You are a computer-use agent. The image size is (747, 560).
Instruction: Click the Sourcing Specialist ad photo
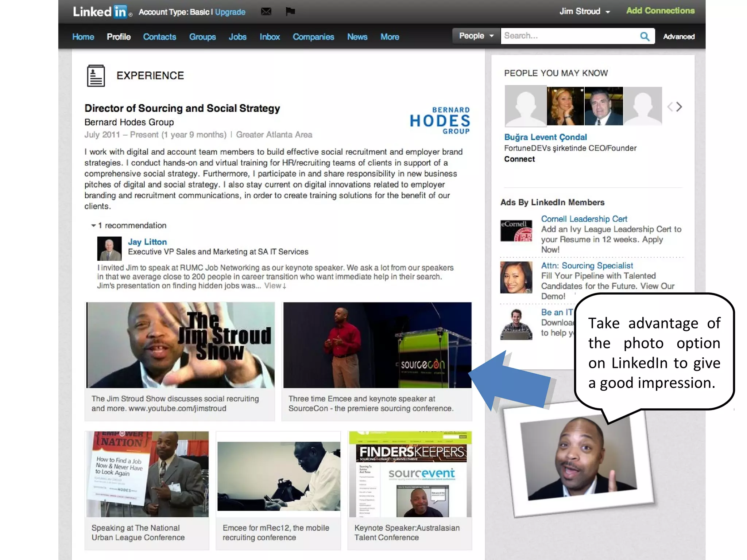516,277
